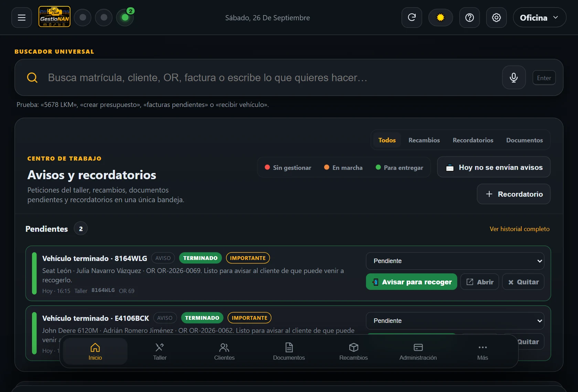Image resolution: width=578 pixels, height=392 pixels.
Task: Switch to the Recambios filter tab
Action: [424, 140]
